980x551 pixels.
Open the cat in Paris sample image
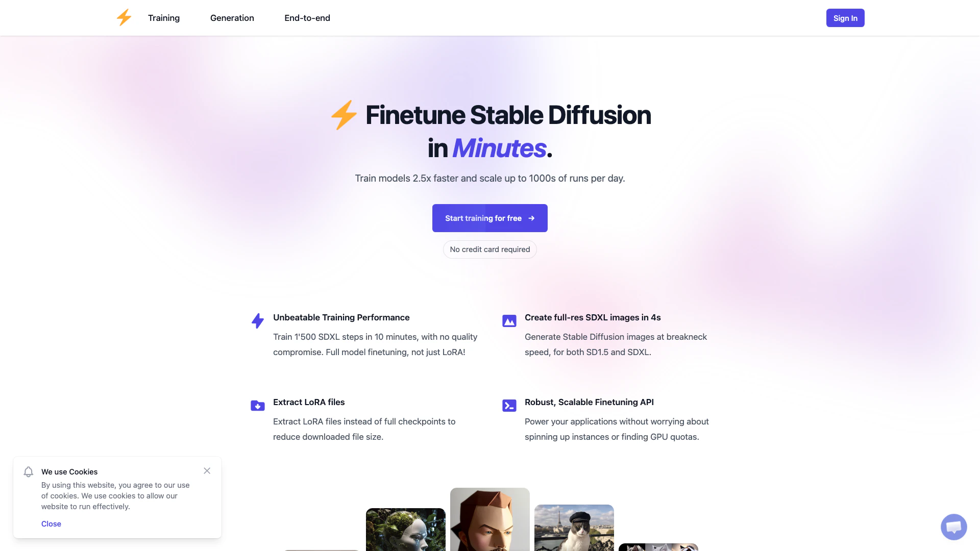(574, 528)
